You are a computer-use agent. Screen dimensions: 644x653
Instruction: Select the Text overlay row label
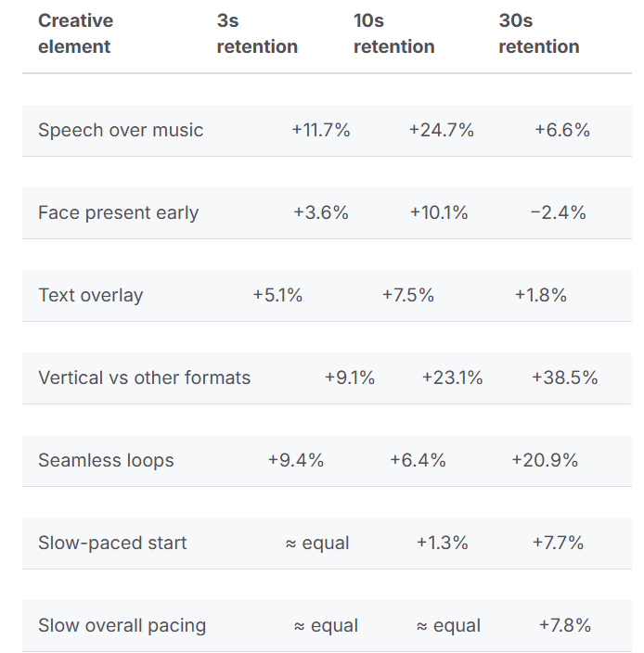90,296
